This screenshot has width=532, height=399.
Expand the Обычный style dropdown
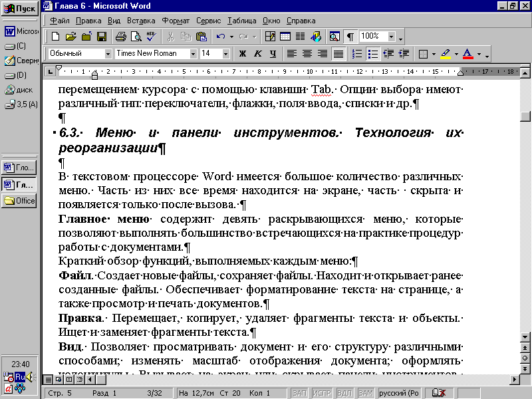coord(108,54)
